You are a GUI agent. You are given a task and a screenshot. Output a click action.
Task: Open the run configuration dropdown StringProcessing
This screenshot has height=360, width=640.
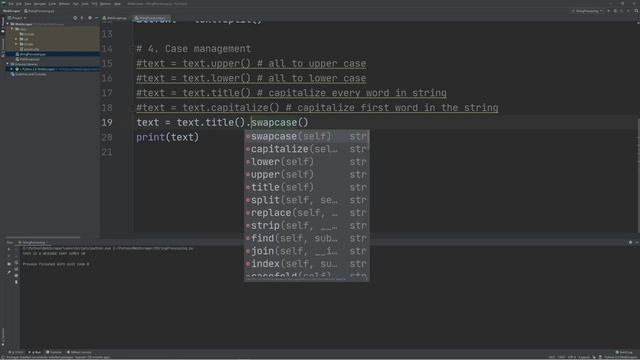pos(587,11)
